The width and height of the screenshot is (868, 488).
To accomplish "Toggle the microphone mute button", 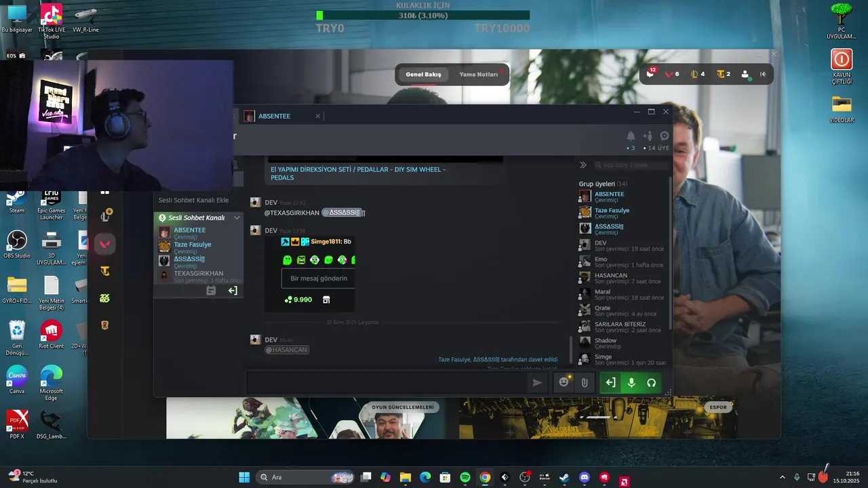I will click(631, 382).
